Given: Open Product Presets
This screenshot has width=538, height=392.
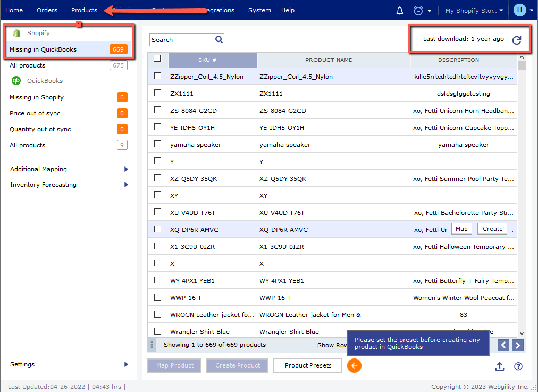Looking at the screenshot, I should pos(308,365).
